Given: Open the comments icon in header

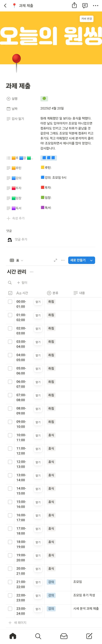Looking at the screenshot, I should [x=85, y=6].
